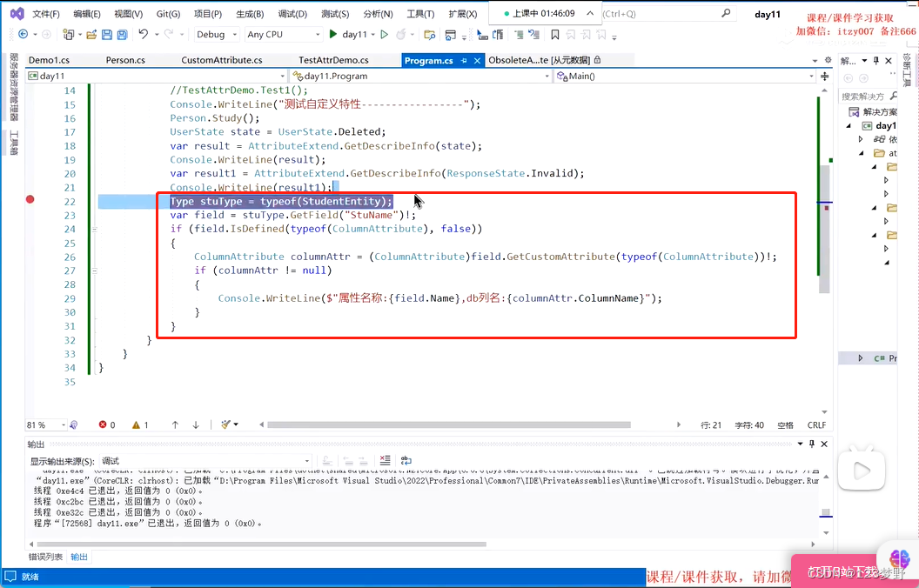
Task: Toggle Word Wrap icon in Output panel
Action: (x=406, y=460)
